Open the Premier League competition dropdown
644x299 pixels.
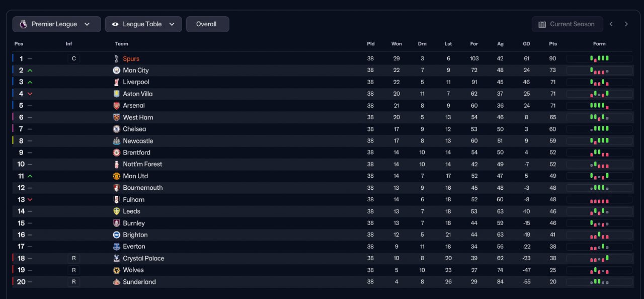[x=55, y=24]
